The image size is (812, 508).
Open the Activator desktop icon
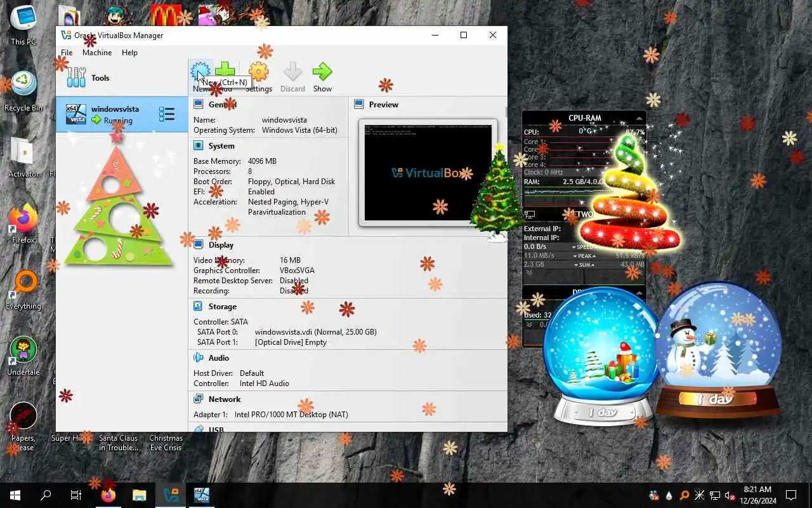(x=23, y=157)
